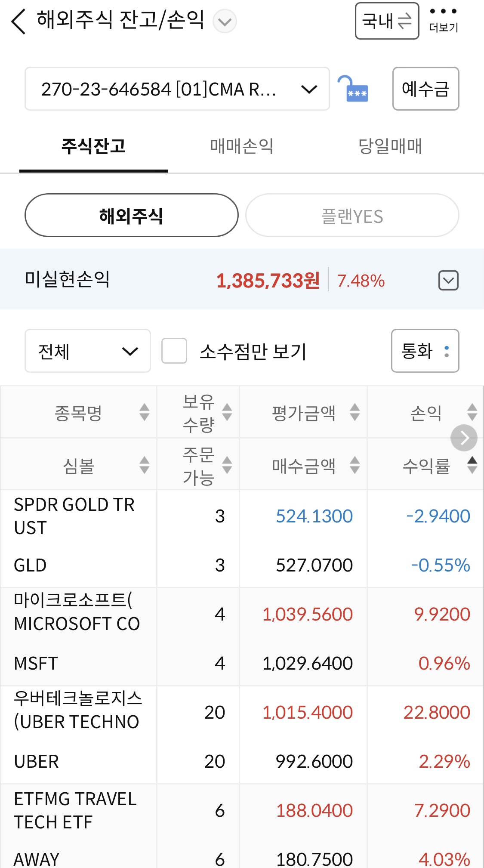The image size is (484, 868).
Task: Select the 우버테크놀로지스 UBER TECHNO row name
Action: (x=78, y=710)
